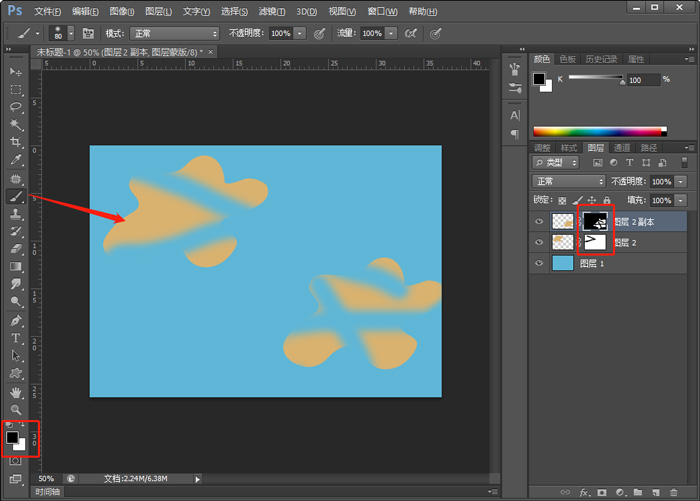Screen dimensions: 700x501
Task: Switch to the 历史记录 panel tab
Action: tap(602, 59)
